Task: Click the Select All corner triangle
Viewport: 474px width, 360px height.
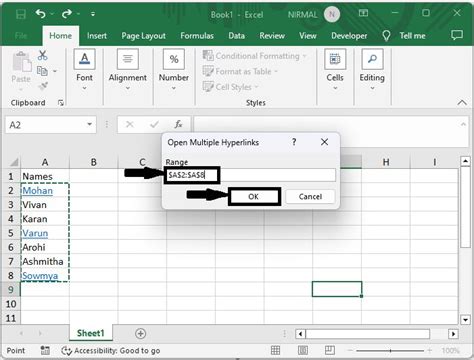Action: click(x=14, y=162)
